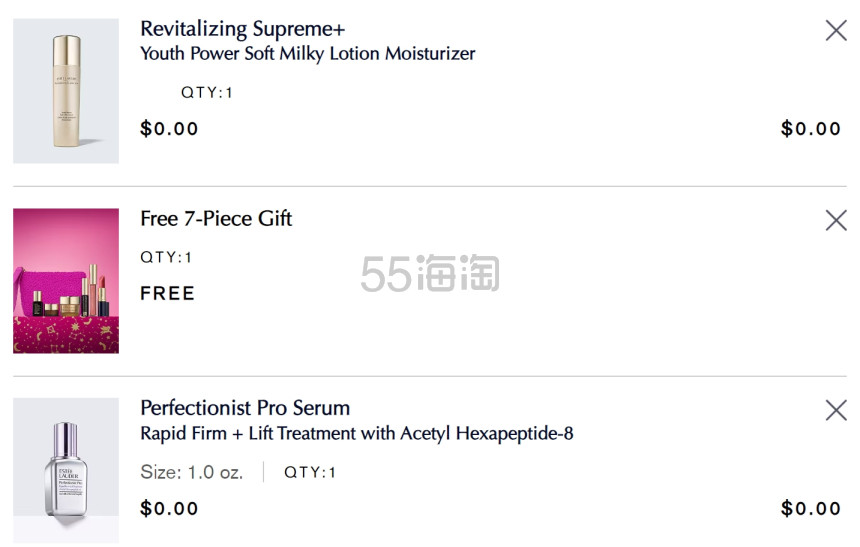Click Perfectionist Pro Serum unit price below Size
This screenshot has height=547, width=860.
[169, 508]
